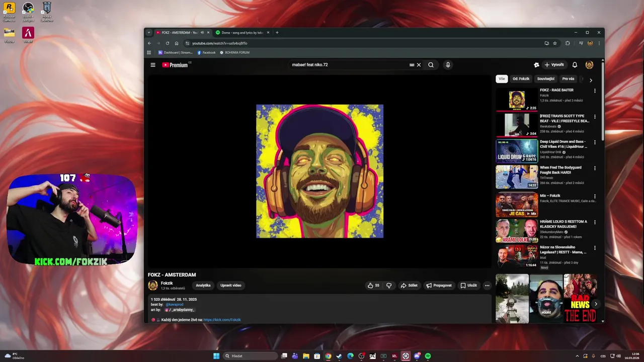Open YouTube notifications bell
The image size is (644, 362).
(x=575, y=65)
